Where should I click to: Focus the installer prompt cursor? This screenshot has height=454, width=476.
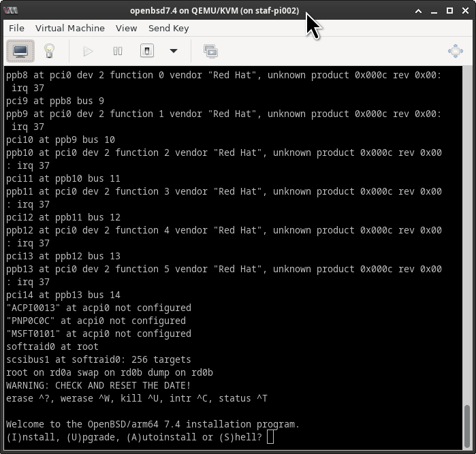point(270,437)
